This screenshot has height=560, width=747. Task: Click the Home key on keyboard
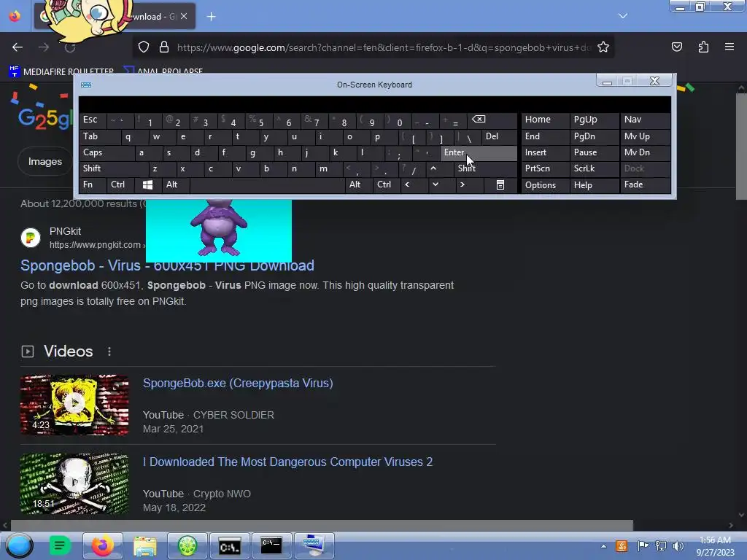coord(546,120)
